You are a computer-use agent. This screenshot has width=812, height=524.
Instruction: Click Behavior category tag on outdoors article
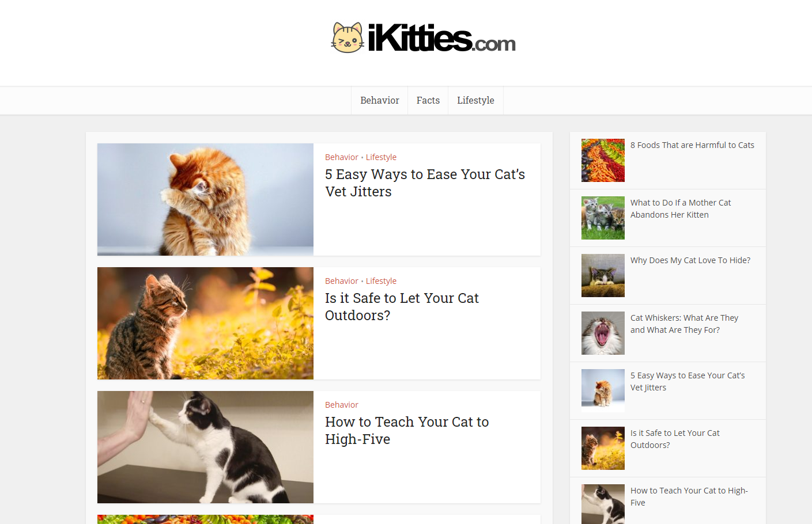coord(341,281)
